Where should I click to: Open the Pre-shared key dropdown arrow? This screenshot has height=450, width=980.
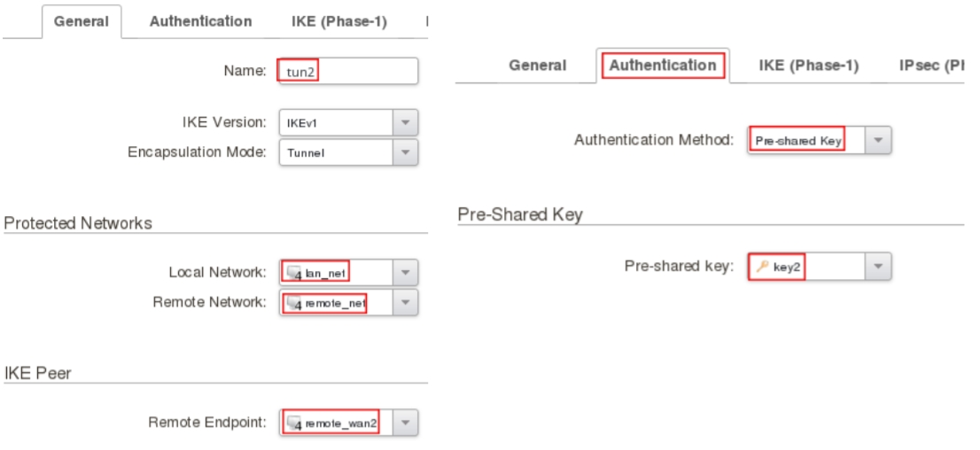point(878,267)
